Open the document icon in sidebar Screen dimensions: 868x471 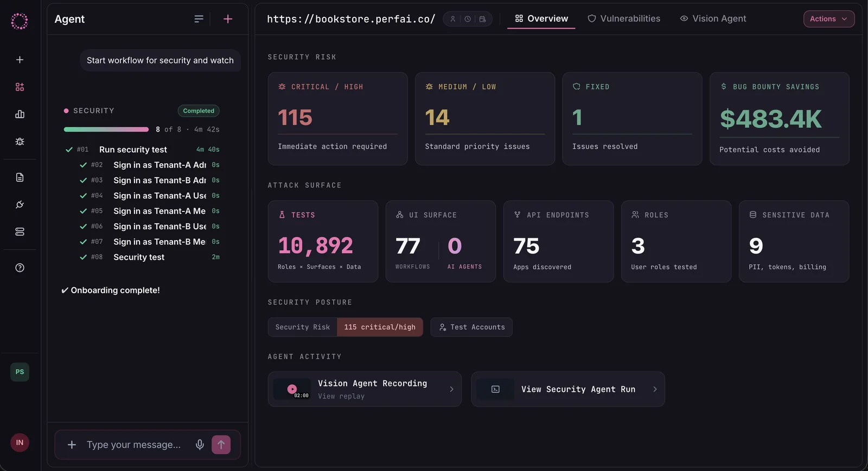click(20, 177)
